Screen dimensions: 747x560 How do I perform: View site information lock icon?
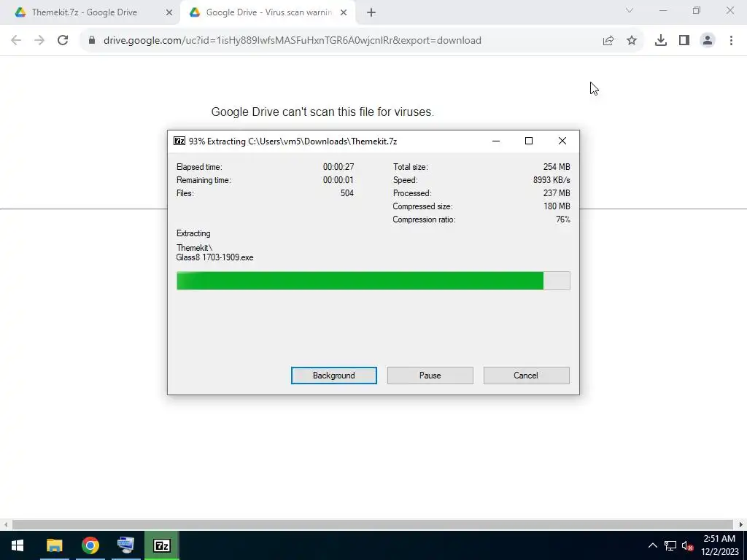[x=92, y=41]
